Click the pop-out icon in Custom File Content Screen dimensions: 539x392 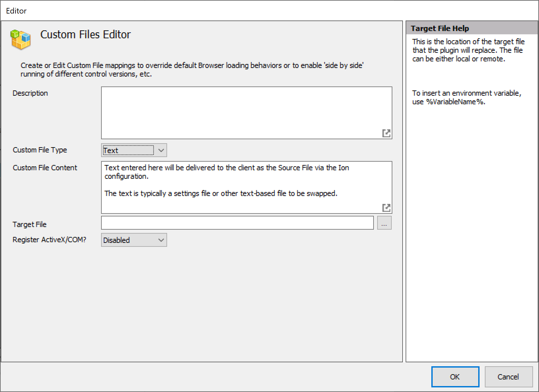[x=386, y=207]
